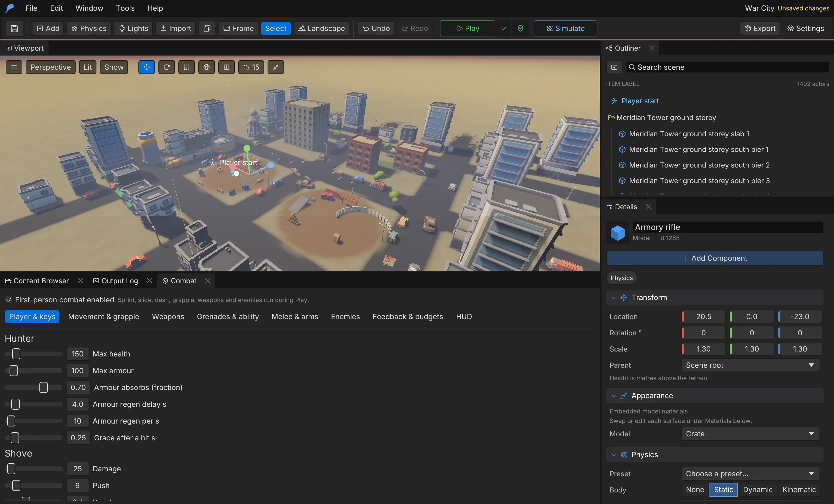Adjust the Armour absorbs slider
834x504 pixels.
coord(34,387)
